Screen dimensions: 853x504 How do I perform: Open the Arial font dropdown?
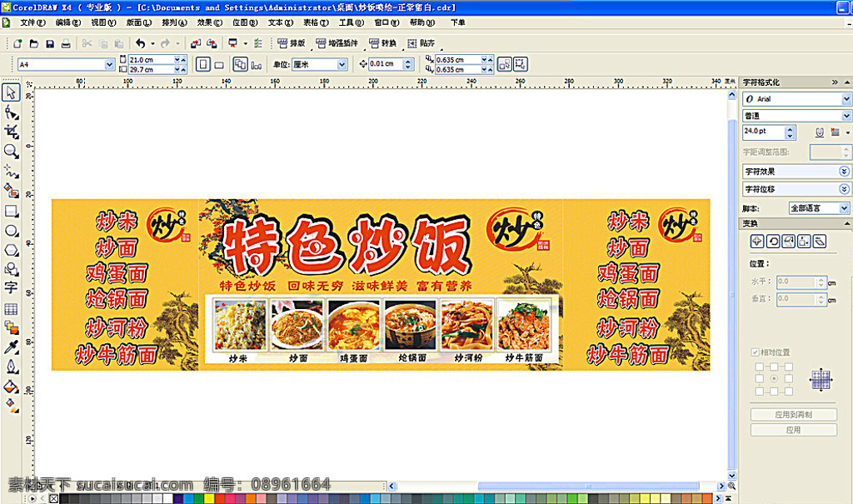(846, 99)
